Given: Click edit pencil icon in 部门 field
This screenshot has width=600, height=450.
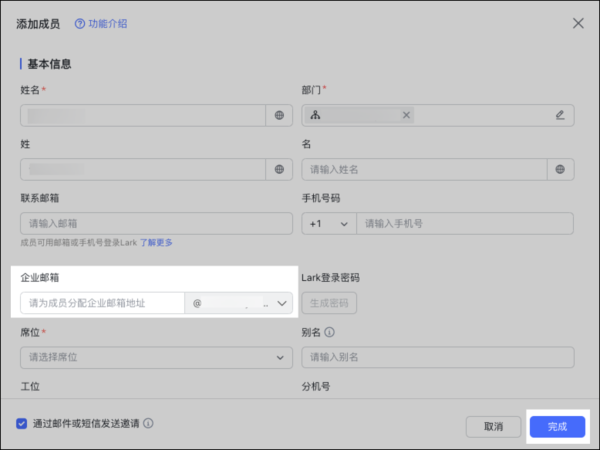Looking at the screenshot, I should (x=560, y=115).
